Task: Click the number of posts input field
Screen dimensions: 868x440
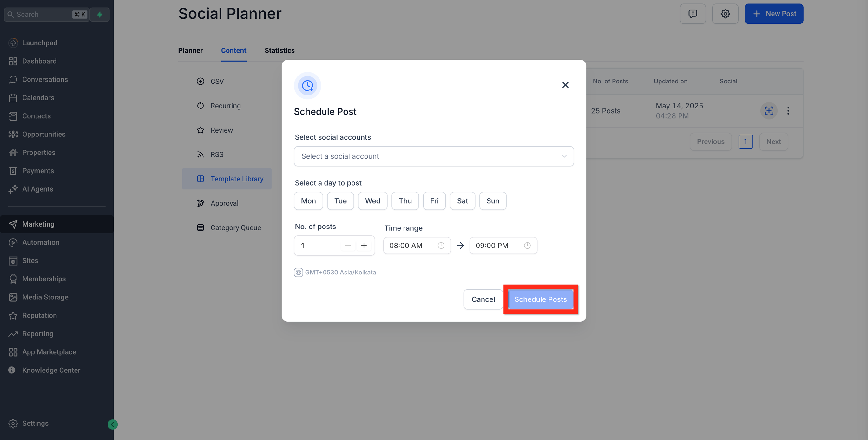Action: click(x=319, y=246)
